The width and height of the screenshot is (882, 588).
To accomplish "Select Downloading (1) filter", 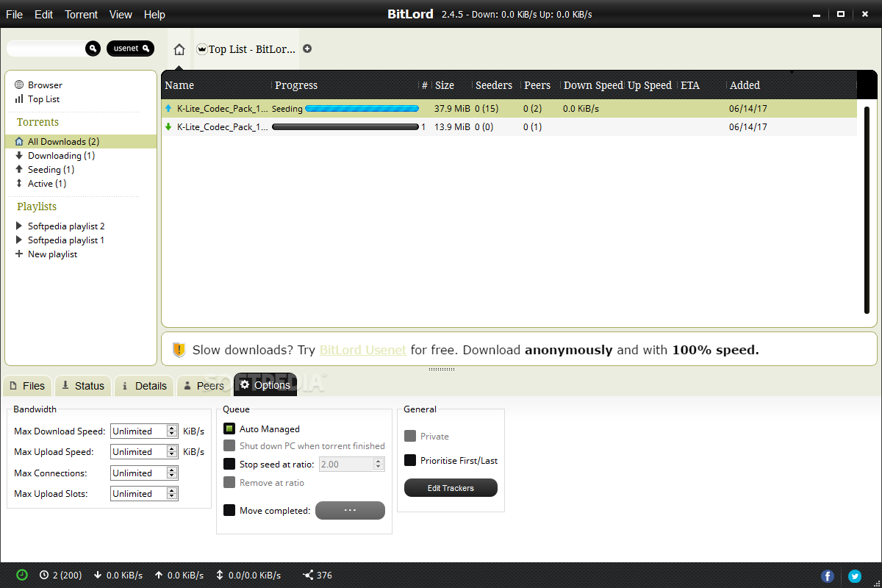I will pyautogui.click(x=61, y=155).
